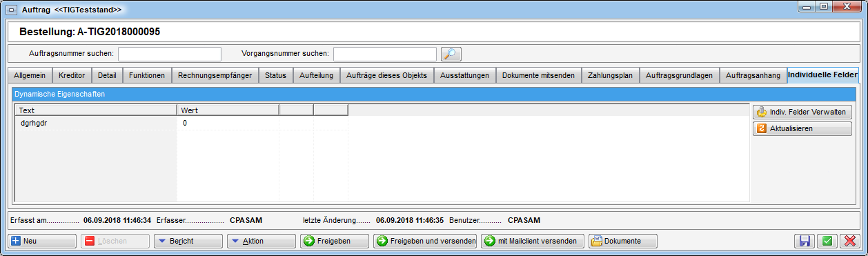
Task: Click the window icon in title bar
Action: point(11,9)
